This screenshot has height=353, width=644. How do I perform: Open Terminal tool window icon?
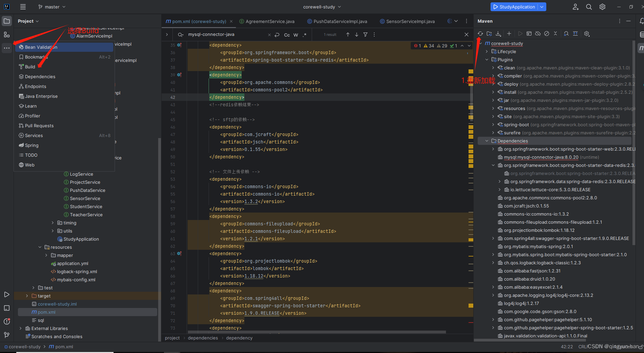point(7,308)
